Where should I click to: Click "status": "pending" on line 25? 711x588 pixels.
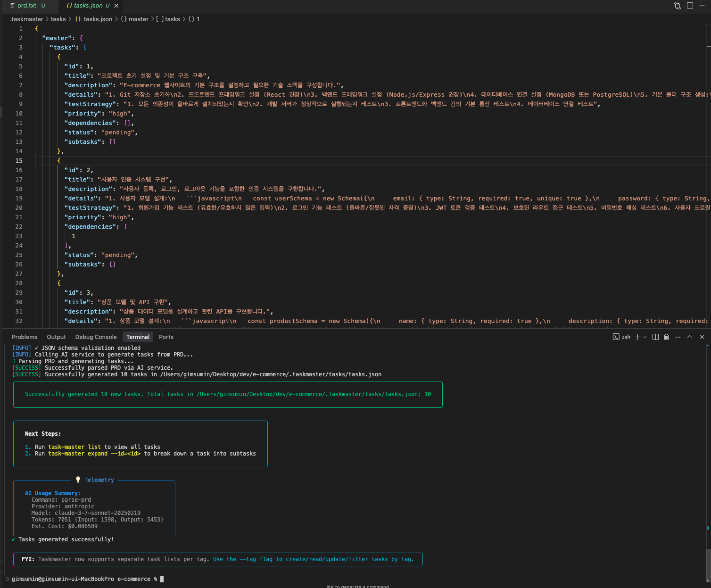pyautogui.click(x=101, y=255)
